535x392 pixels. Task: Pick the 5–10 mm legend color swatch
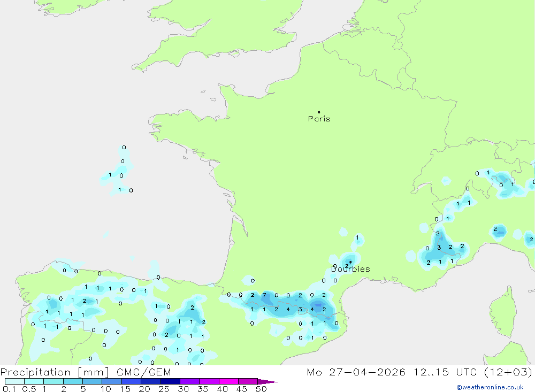[92, 381]
